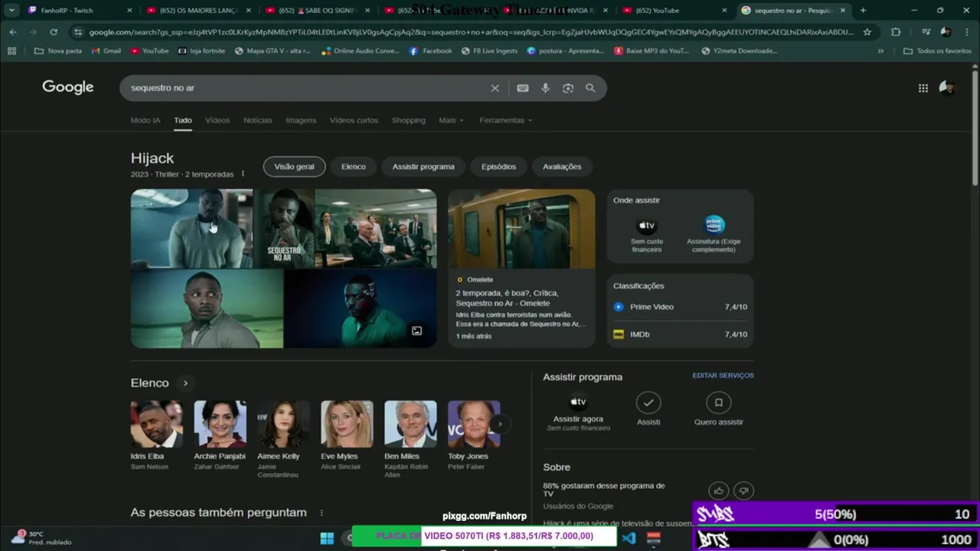Switch to the Vídeos tab
The image size is (980, 551).
point(217,120)
